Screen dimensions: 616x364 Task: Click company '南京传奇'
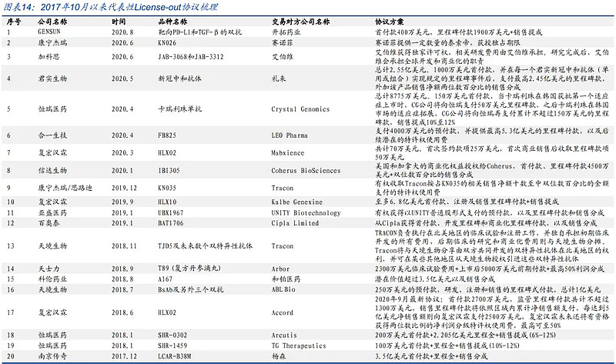[52, 356]
